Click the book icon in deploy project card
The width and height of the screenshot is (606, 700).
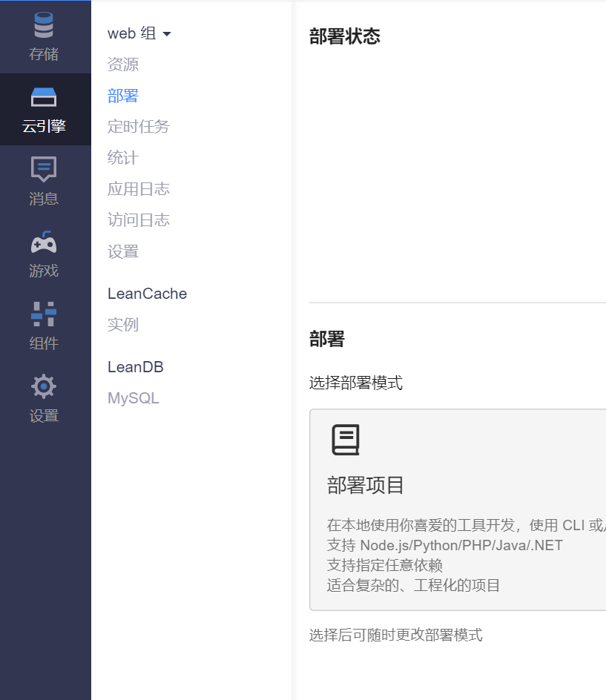coord(345,440)
